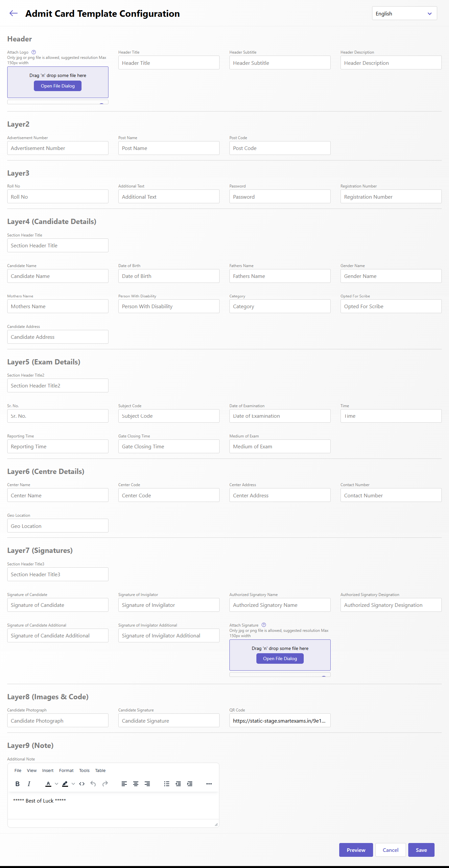Go back using the arrow icon
Image resolution: width=449 pixels, height=868 pixels.
tap(13, 13)
